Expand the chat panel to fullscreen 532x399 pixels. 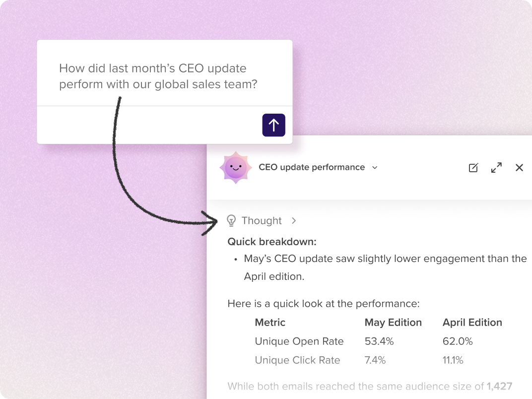(496, 168)
